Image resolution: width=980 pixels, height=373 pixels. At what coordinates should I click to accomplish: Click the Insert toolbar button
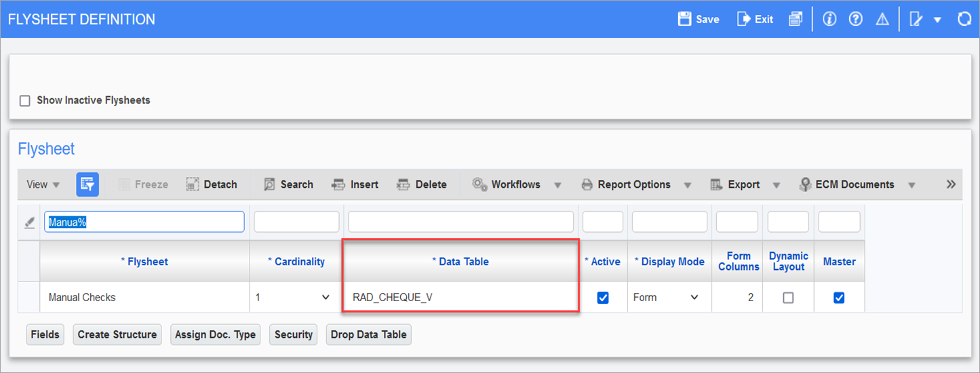tap(355, 184)
